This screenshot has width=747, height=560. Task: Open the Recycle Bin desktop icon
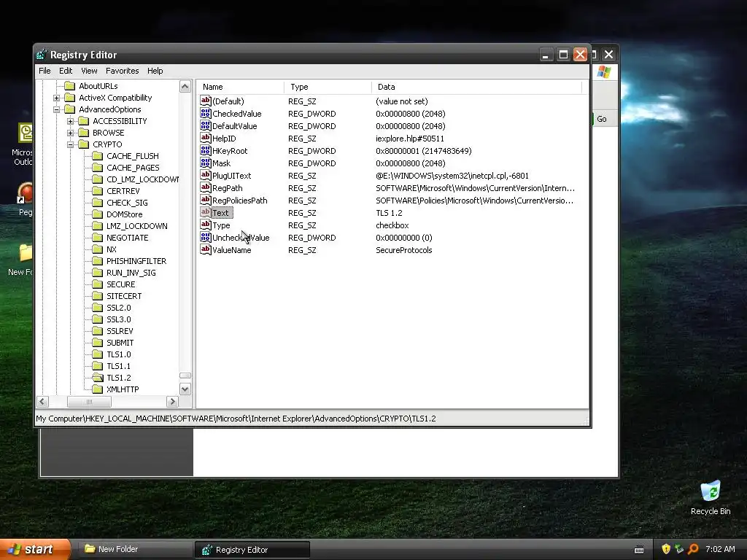tap(711, 498)
